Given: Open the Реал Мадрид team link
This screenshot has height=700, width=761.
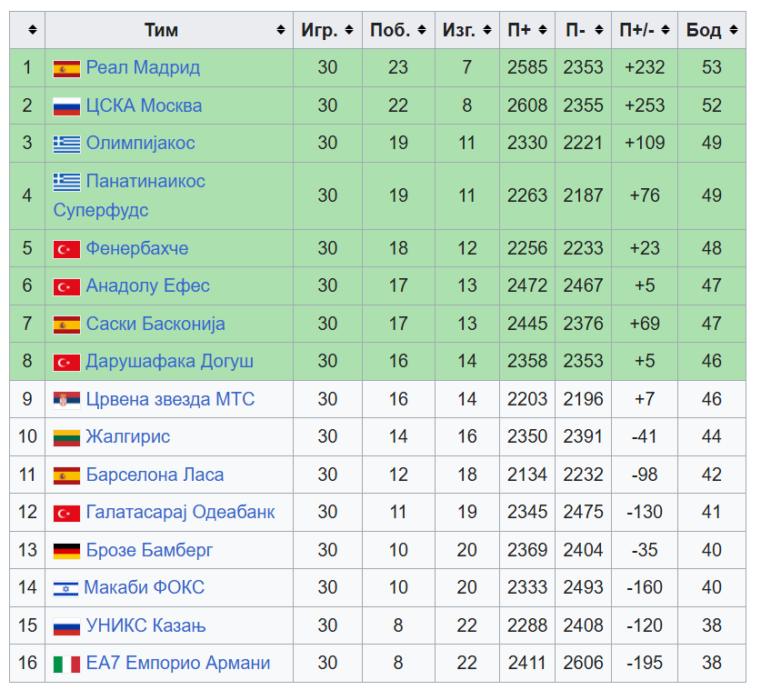Looking at the screenshot, I should pos(143,67).
